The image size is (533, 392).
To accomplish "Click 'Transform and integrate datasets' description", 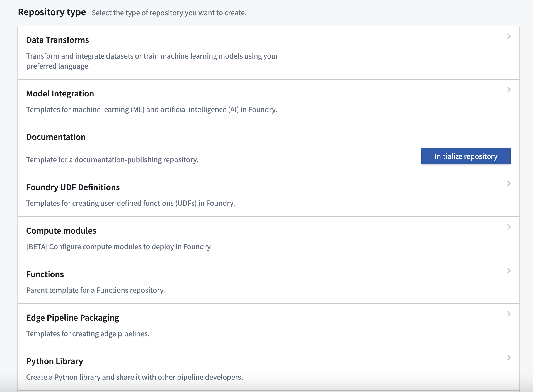I will [152, 61].
